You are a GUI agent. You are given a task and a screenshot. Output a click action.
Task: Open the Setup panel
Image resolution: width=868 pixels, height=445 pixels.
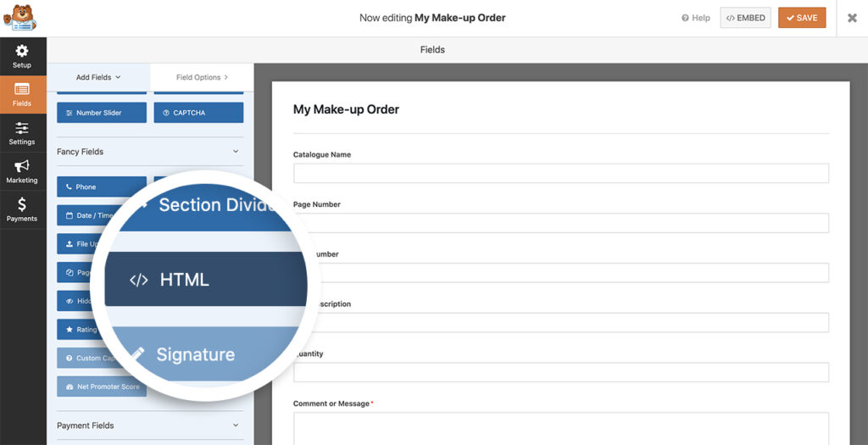[x=22, y=57]
